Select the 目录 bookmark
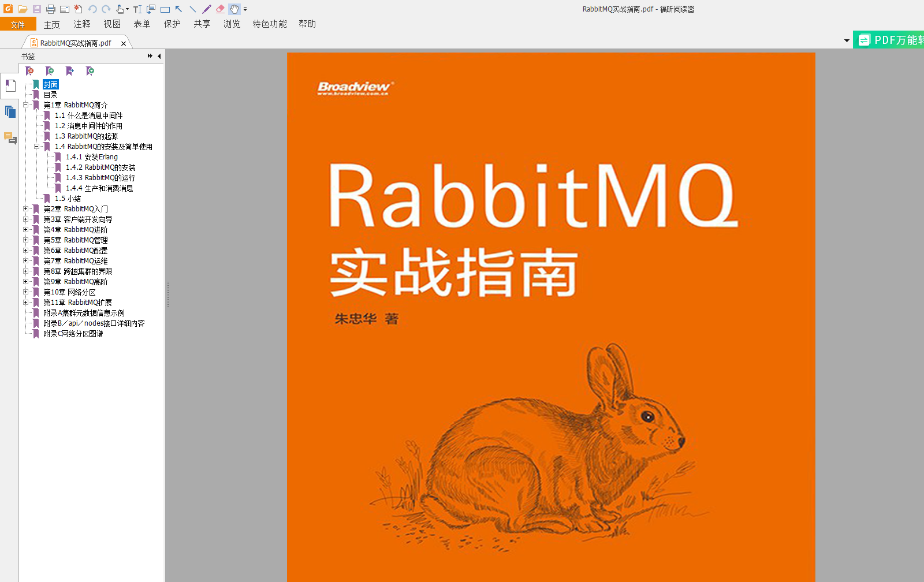 (x=51, y=95)
